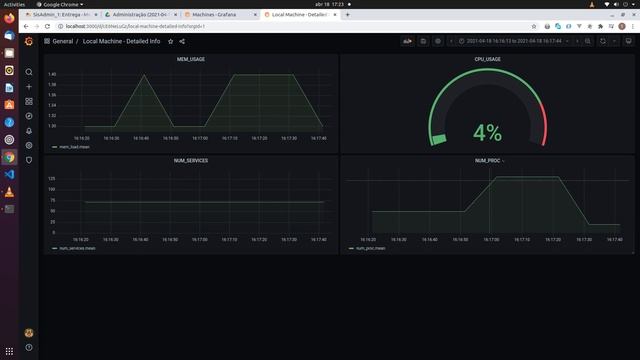Screen dimensions: 640x360
Task: Save the dashboard with the save icon
Action: pos(423,41)
